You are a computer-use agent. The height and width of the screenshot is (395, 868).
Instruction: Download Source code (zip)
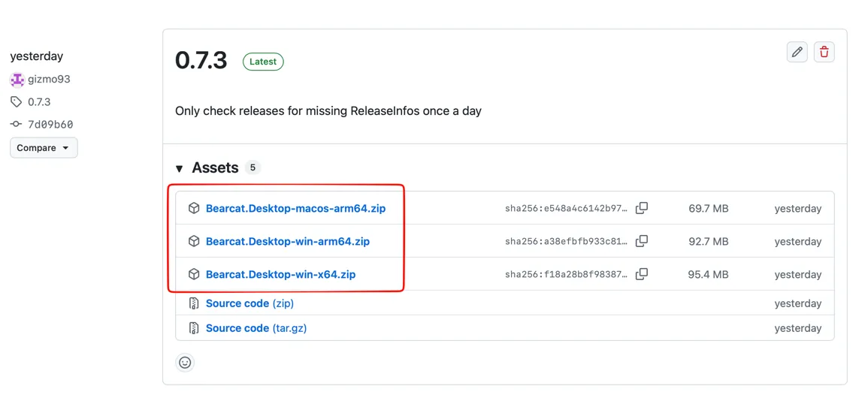(x=250, y=303)
